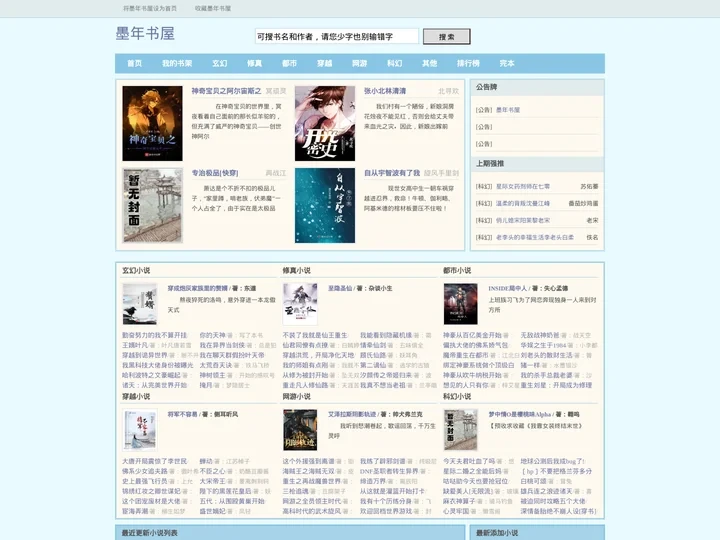Open 今天夫君吐血了吗 link
This screenshot has width=720, height=540.
(469, 461)
